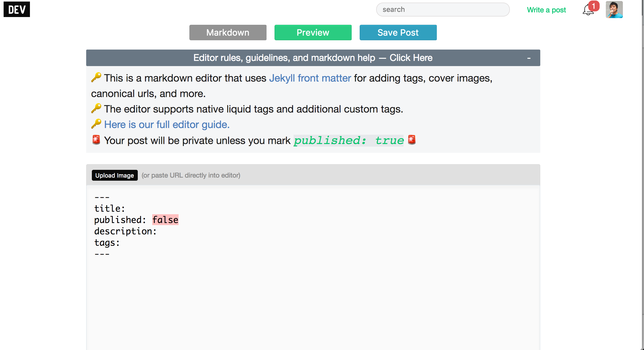
Task: Click the Write a post link
Action: tap(546, 10)
